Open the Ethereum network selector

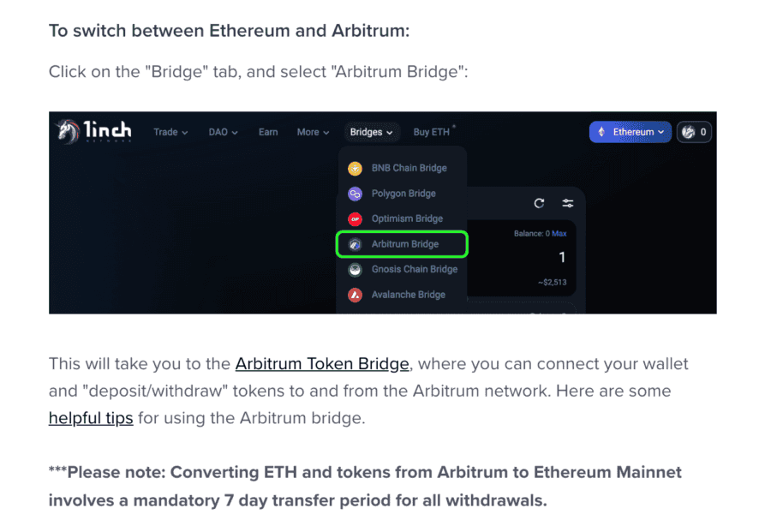[631, 132]
